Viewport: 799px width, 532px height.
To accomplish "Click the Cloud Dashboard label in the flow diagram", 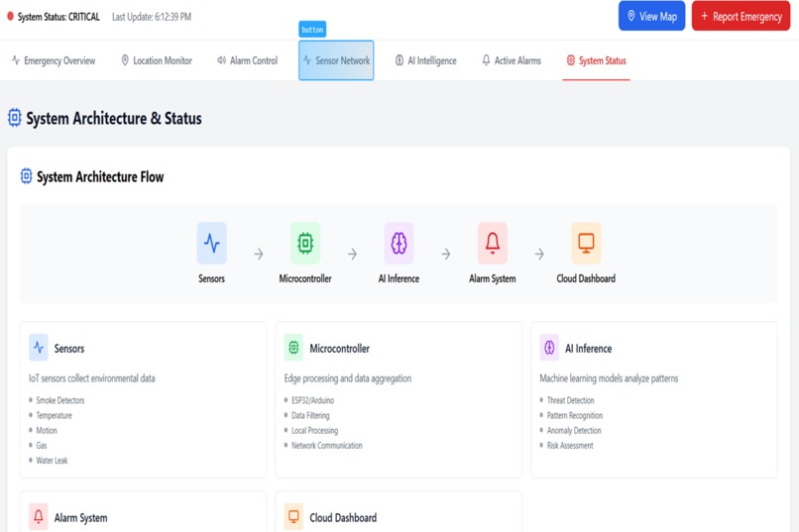I will click(586, 278).
